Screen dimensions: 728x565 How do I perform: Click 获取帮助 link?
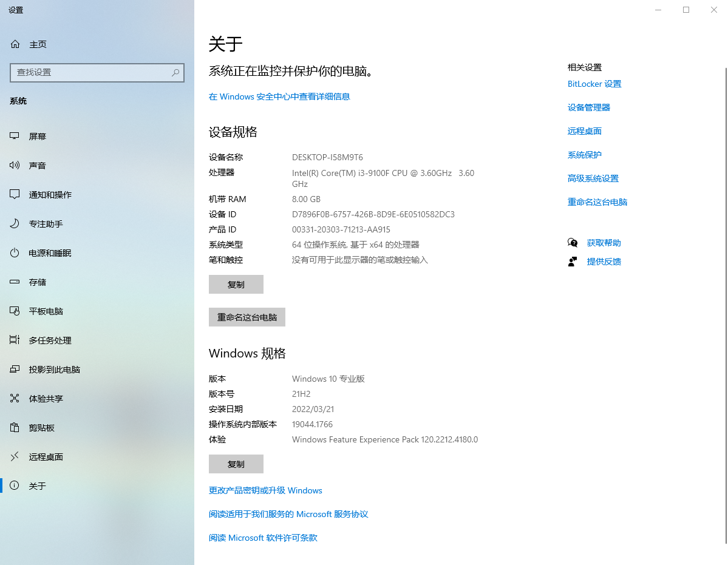coord(604,243)
